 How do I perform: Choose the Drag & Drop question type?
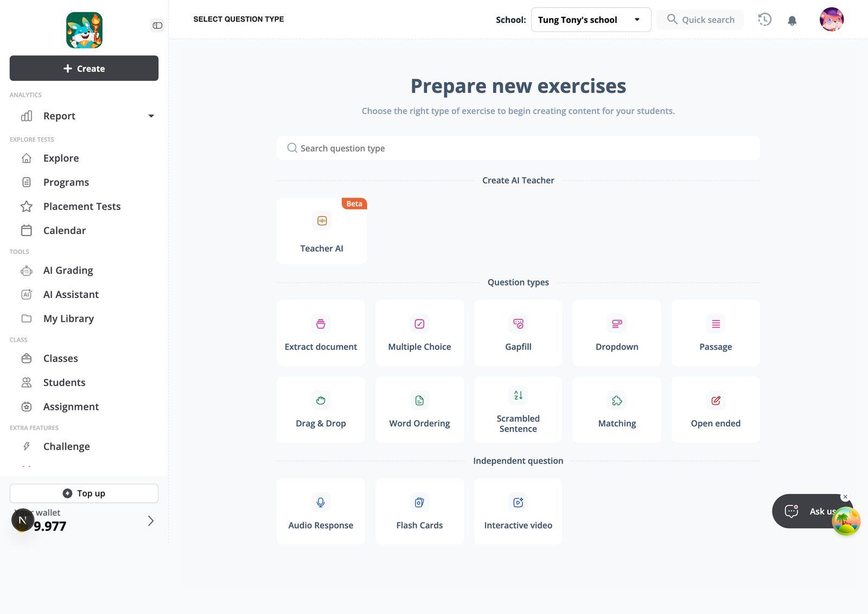[321, 409]
